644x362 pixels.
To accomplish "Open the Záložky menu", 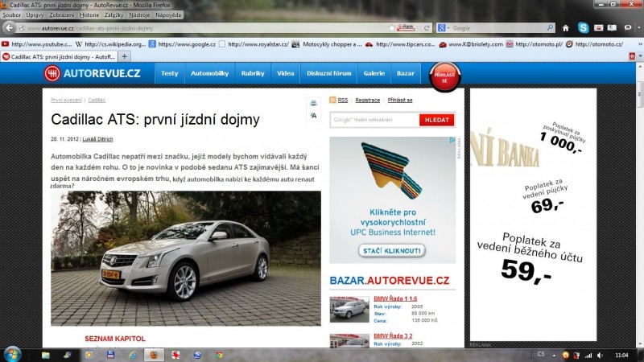I will [x=114, y=14].
